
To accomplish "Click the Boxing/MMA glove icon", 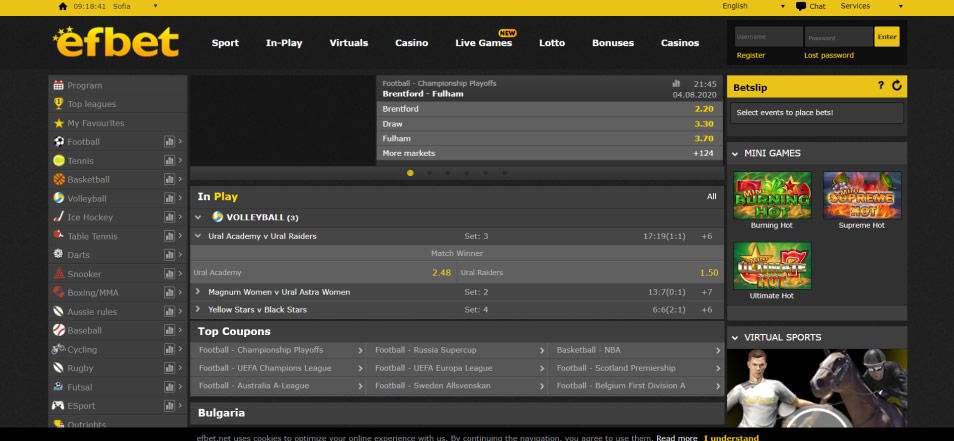I will click(x=58, y=293).
